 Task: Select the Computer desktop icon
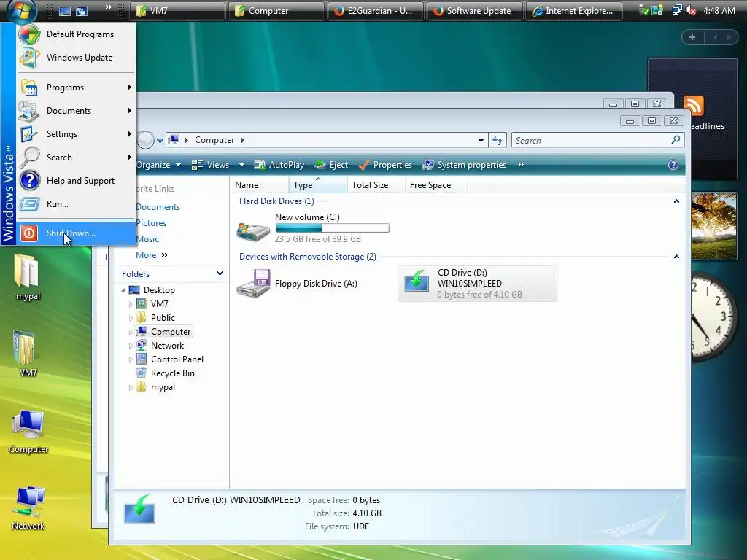(x=28, y=431)
